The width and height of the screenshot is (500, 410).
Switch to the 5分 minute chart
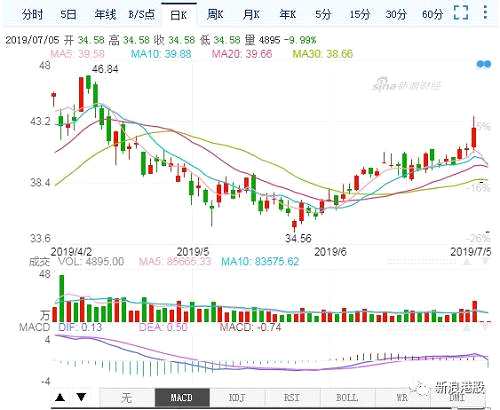click(323, 15)
